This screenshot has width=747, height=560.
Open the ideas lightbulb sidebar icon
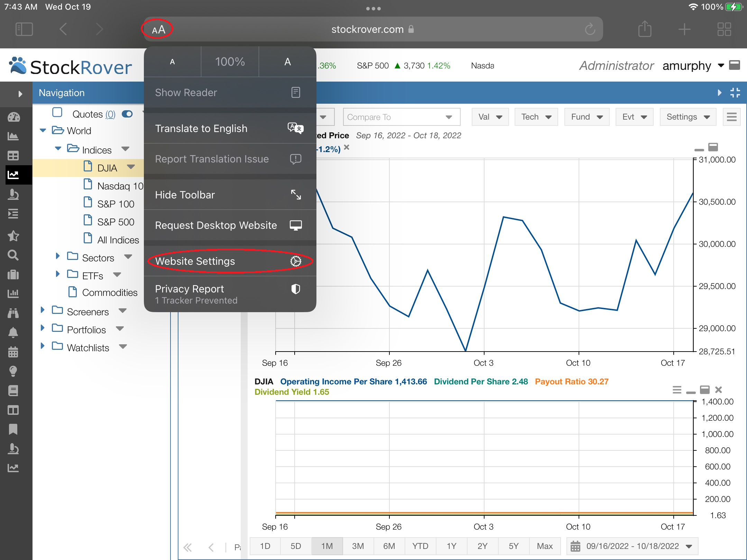13,371
